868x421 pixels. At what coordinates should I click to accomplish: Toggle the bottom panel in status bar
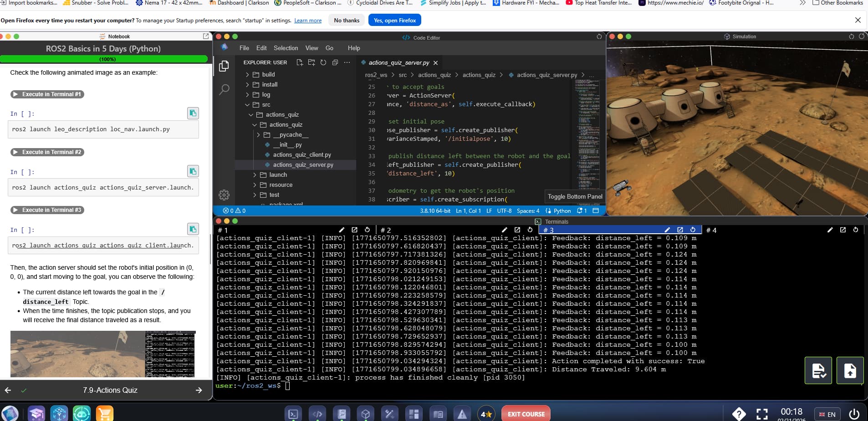[596, 210]
